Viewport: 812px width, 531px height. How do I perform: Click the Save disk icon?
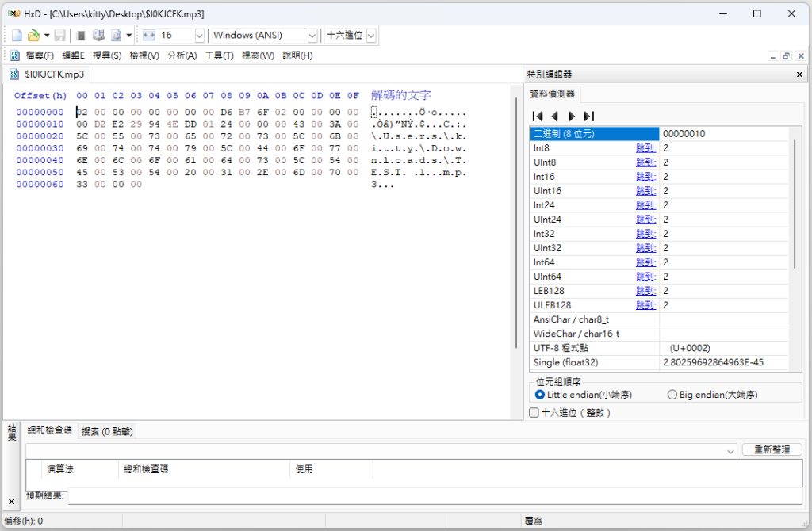tap(60, 35)
